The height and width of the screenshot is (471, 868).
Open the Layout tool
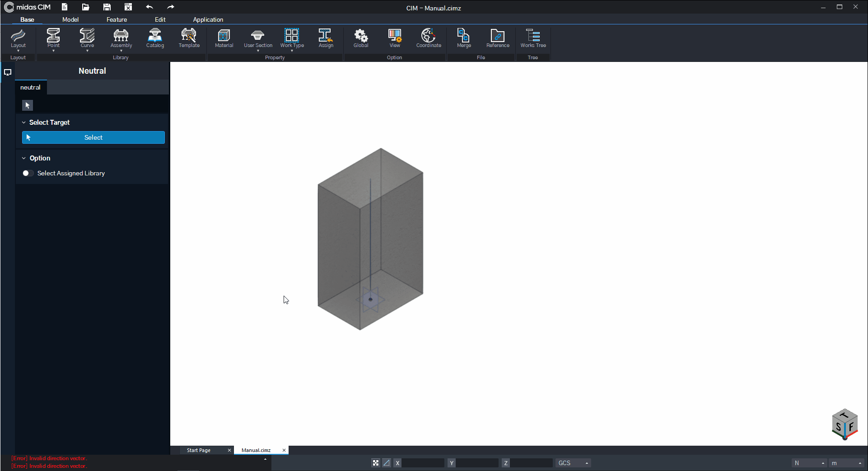tap(18, 38)
